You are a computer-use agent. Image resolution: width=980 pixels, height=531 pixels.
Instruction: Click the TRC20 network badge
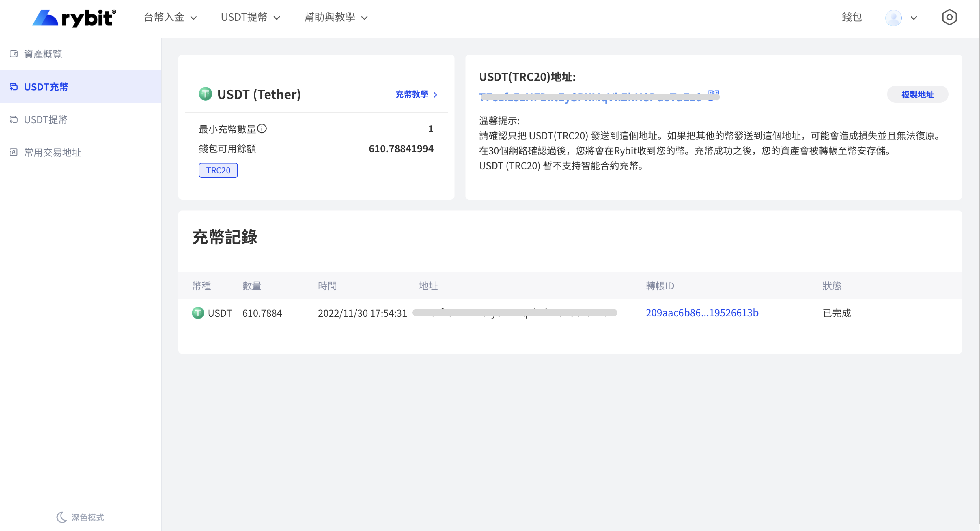coord(218,170)
